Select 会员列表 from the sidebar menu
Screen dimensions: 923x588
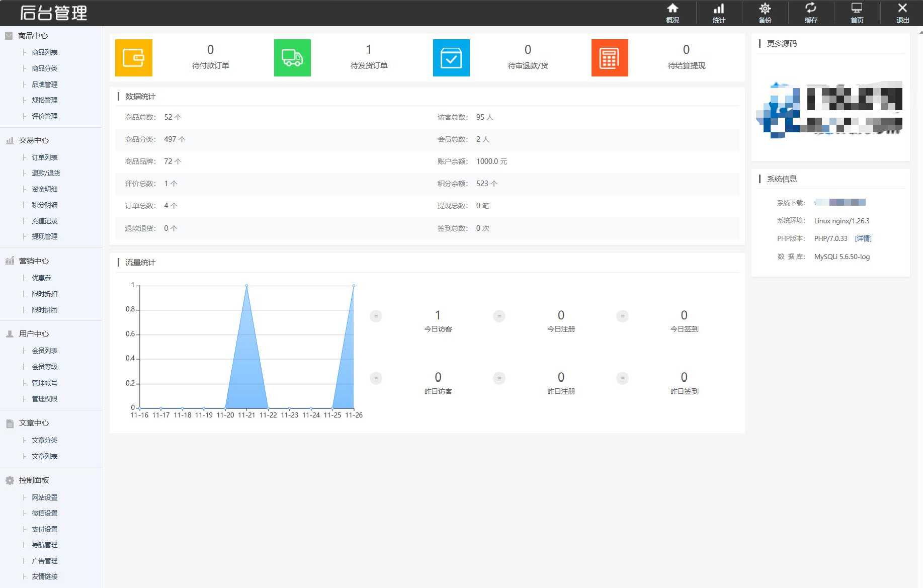(x=44, y=351)
